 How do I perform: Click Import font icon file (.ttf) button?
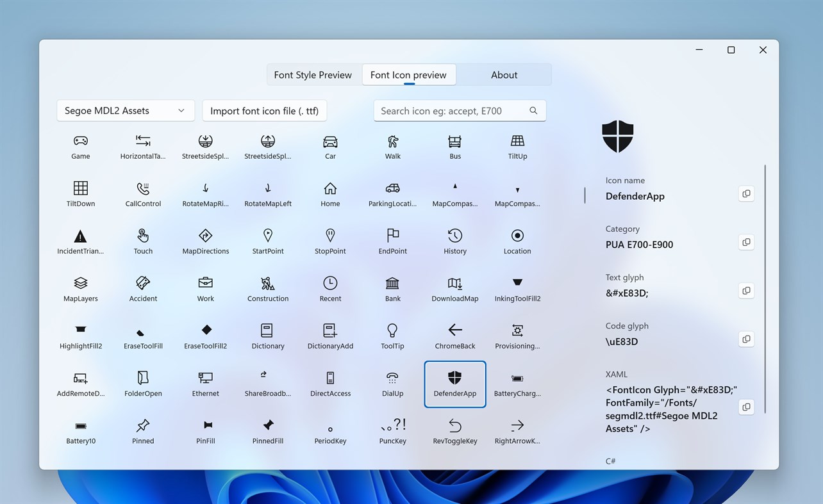[265, 111]
